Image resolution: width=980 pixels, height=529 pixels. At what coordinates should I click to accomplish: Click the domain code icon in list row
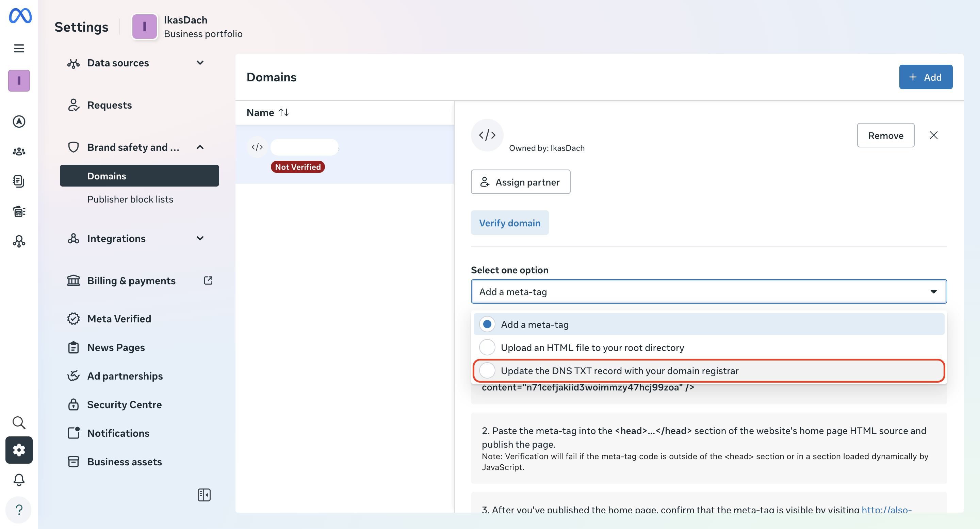coord(257,147)
